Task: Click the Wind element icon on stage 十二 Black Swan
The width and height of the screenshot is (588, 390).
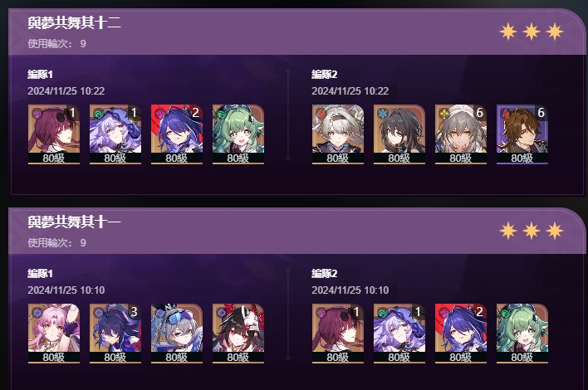Action: pyautogui.click(x=98, y=113)
